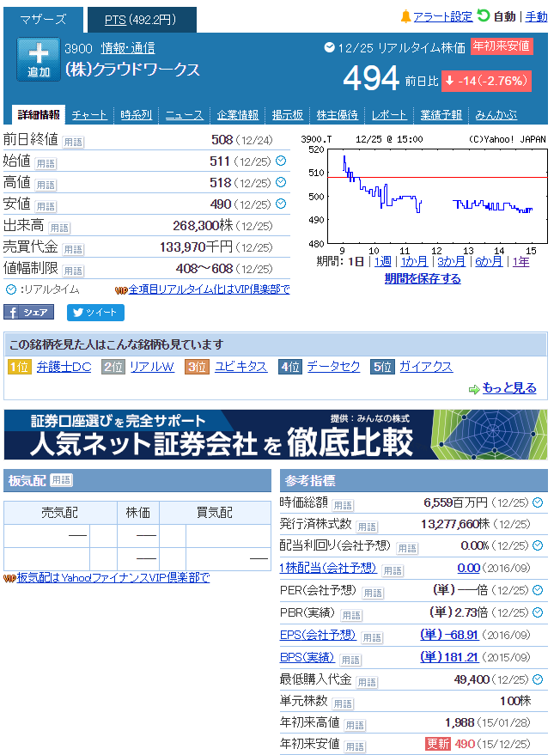
Task: Click the 1株配当(会社予想) link
Action: point(328,568)
